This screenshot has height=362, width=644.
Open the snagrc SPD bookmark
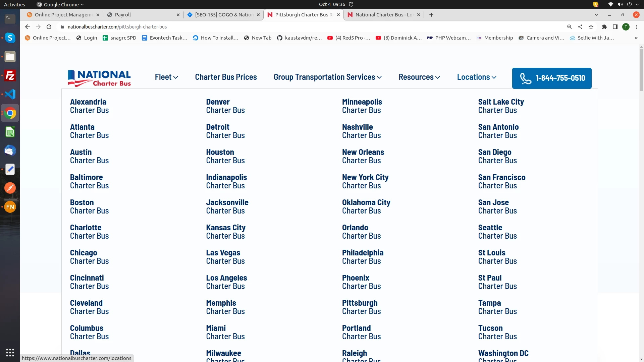[119, 38]
